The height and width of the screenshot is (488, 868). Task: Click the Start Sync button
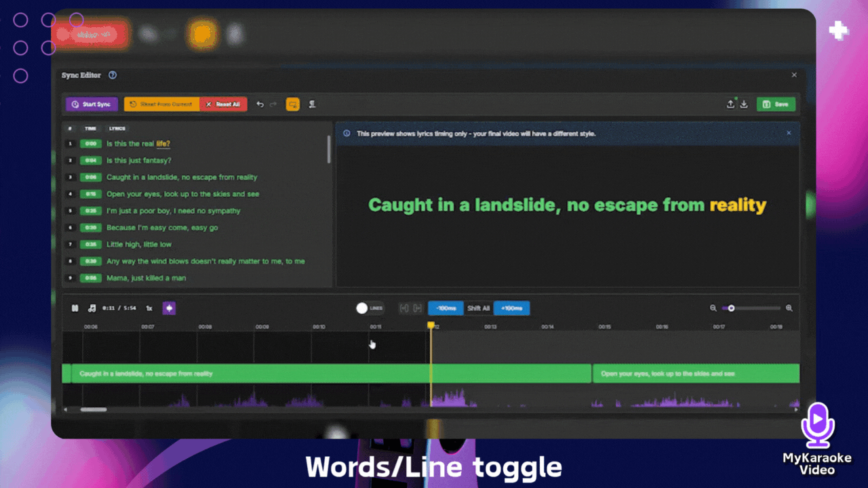[x=92, y=104]
